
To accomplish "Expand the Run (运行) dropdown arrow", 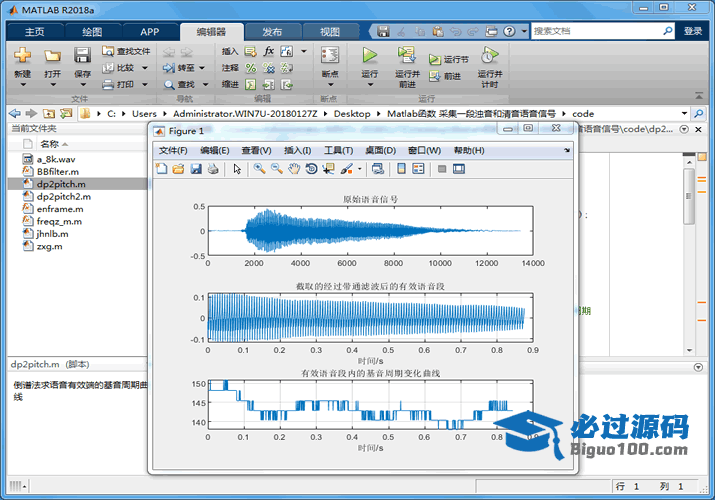I will pos(370,85).
